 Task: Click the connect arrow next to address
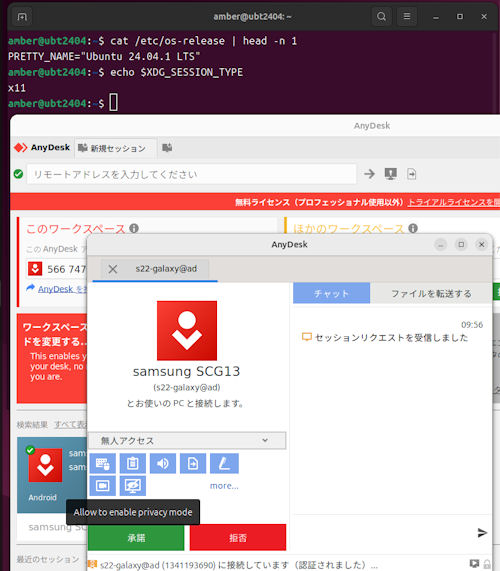369,174
